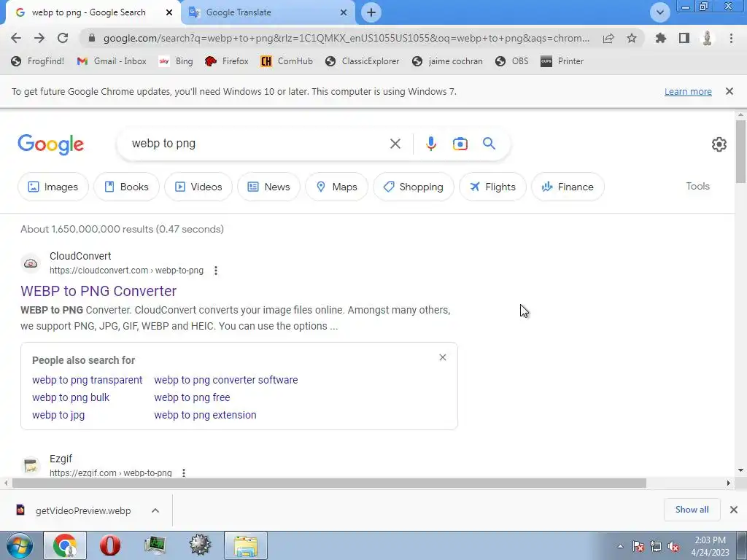Filter results by Flights
Screen dimensions: 747x560
tap(492, 187)
